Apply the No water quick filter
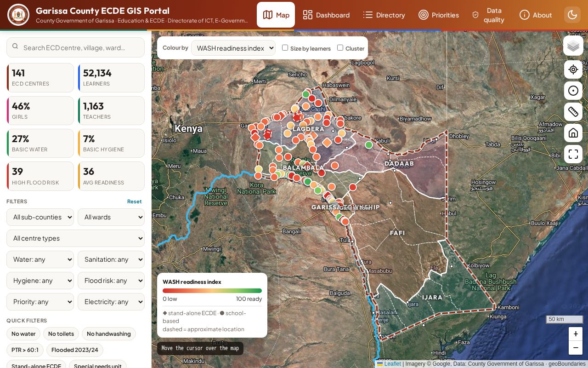Image resolution: width=588 pixels, height=368 pixels. (23, 334)
